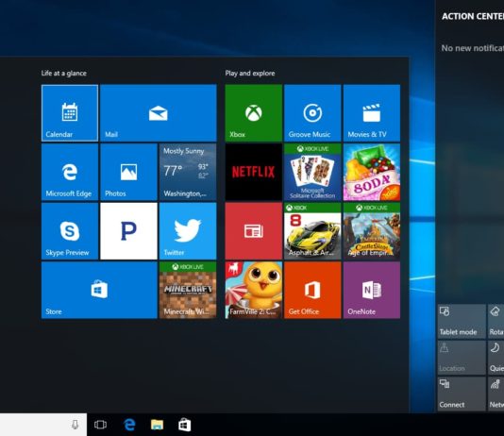Image resolution: width=504 pixels, height=436 pixels.
Task: Open the Xbox tile
Action: [254, 113]
